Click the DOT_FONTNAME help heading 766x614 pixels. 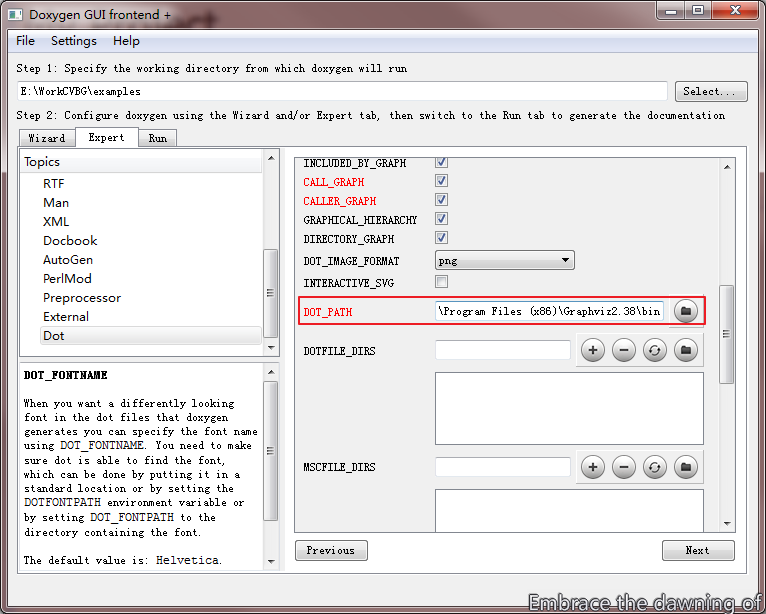tap(65, 375)
